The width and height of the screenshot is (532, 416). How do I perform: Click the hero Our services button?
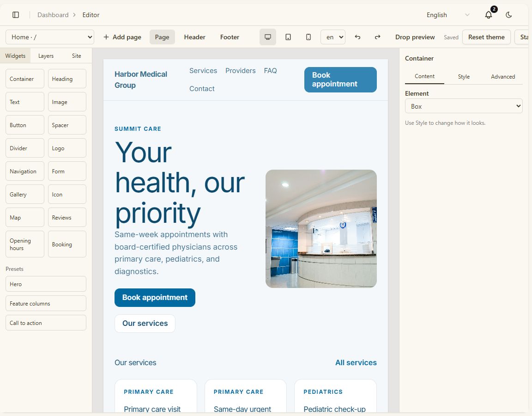[145, 323]
